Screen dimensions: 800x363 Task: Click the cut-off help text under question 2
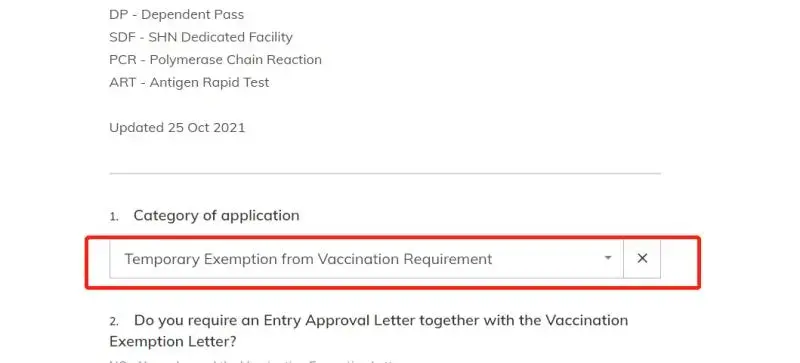[255, 361]
